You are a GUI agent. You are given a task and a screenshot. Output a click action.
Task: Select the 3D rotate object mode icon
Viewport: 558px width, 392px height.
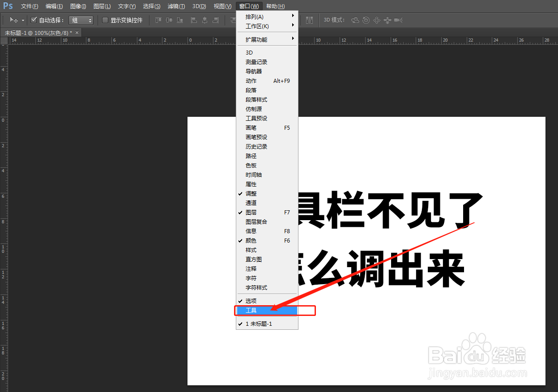(x=355, y=20)
